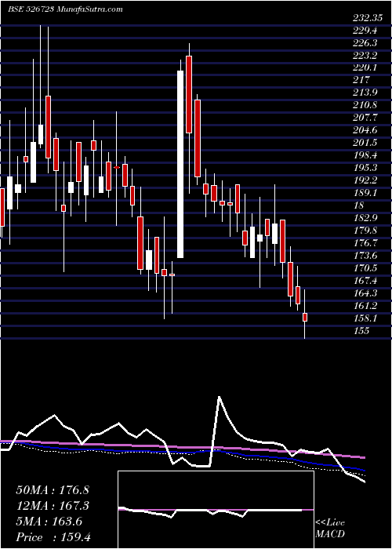Click the 158.1 axis label

click(x=365, y=318)
